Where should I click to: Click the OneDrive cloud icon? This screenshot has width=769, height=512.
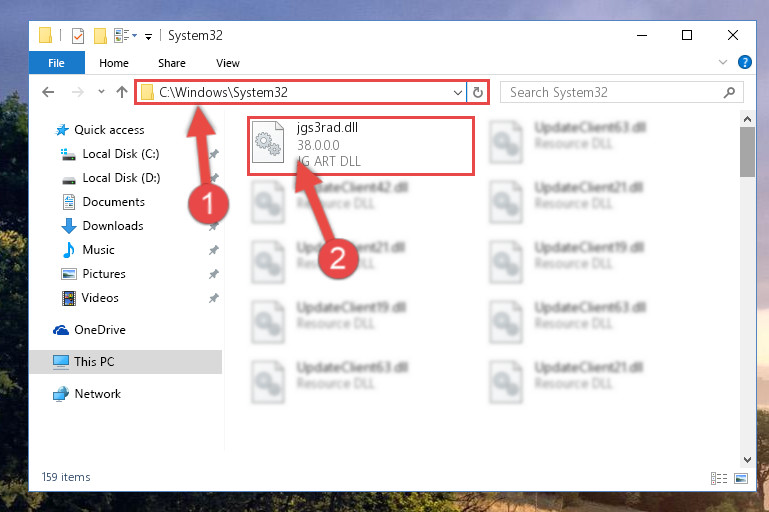(61, 330)
